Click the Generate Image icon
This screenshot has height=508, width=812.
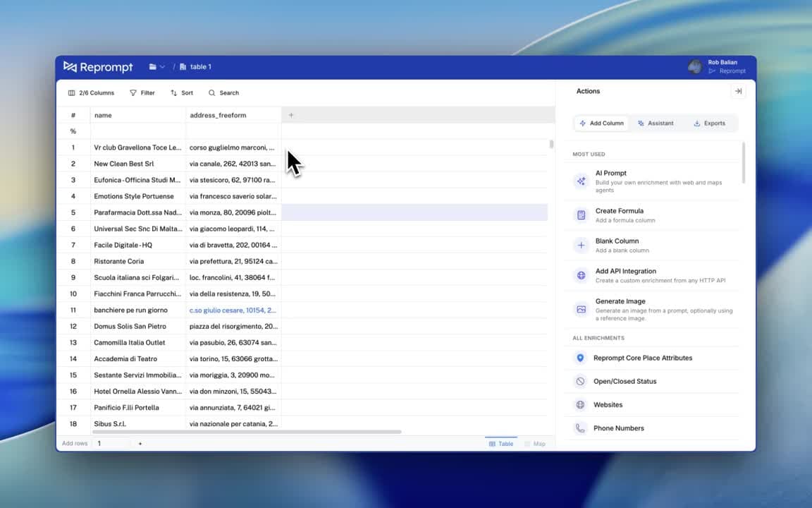pyautogui.click(x=581, y=309)
